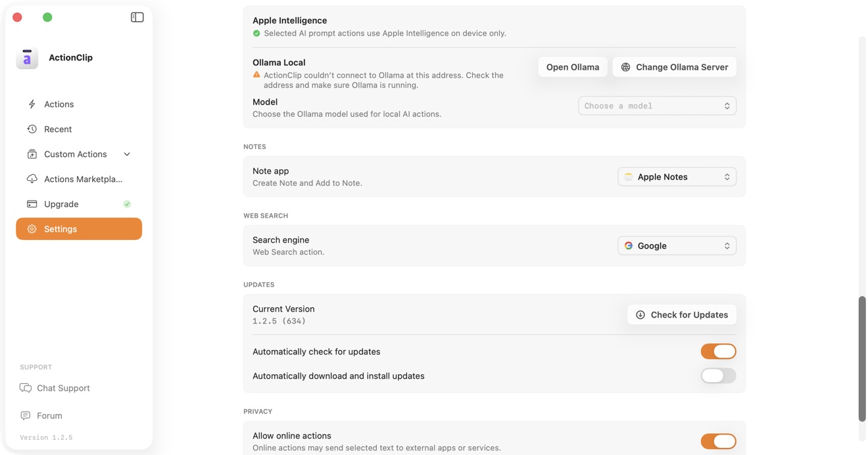This screenshot has width=868, height=455.
Task: Open the Upgrade page
Action: pyautogui.click(x=79, y=204)
